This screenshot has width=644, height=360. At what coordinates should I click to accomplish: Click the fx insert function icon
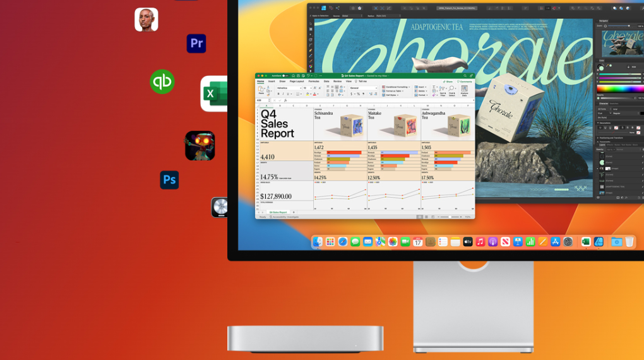(x=285, y=100)
